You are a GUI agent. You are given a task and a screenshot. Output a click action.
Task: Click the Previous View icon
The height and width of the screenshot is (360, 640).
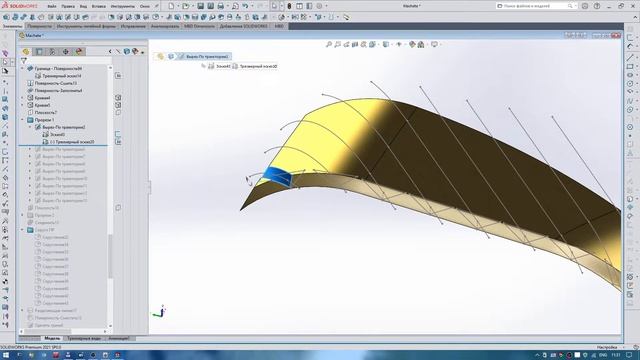coord(347,44)
